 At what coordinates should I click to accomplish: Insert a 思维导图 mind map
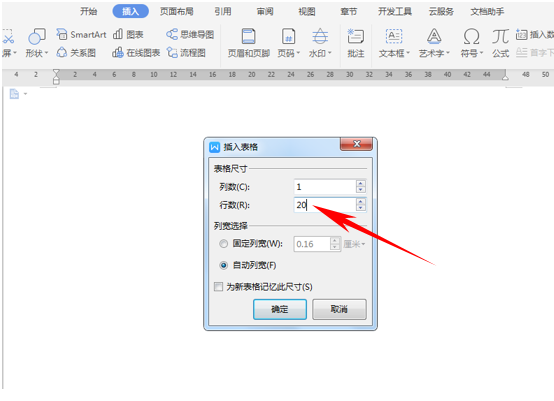(x=190, y=35)
